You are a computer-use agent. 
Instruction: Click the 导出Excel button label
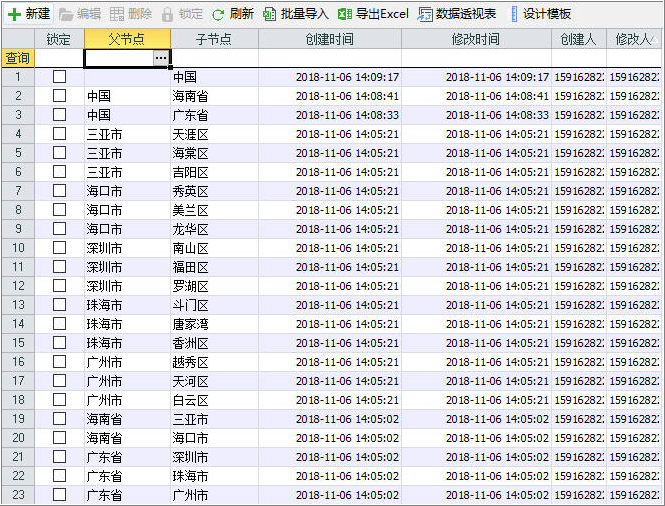pyautogui.click(x=382, y=14)
